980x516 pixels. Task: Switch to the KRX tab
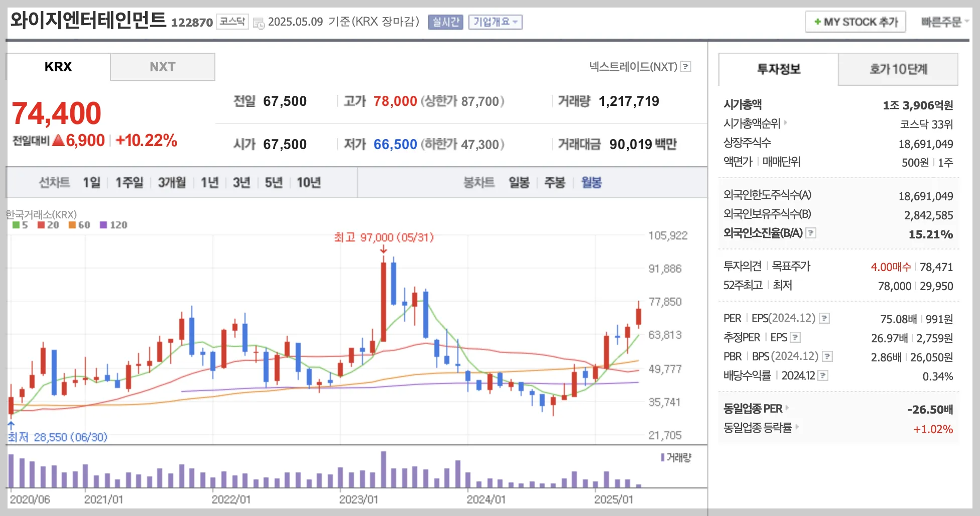click(58, 67)
